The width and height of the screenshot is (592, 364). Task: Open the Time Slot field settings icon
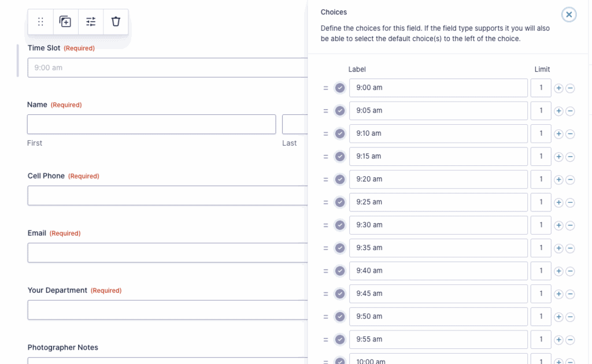(x=91, y=22)
